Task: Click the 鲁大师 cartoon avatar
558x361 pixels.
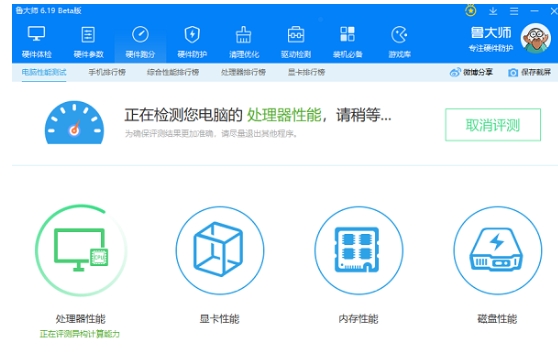Action: (x=536, y=38)
